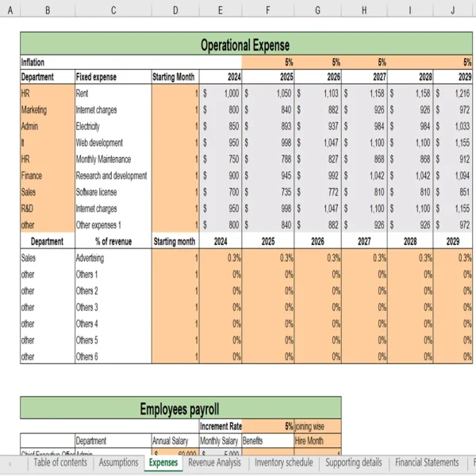Select Advertising 2024 0.3% cell
This screenshot has width=476, height=476.
click(221, 258)
